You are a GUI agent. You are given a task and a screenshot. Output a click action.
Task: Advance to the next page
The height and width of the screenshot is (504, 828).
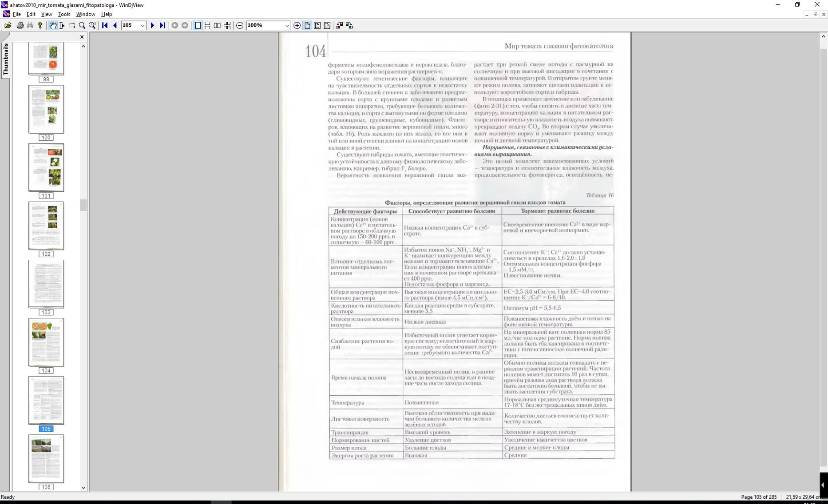click(152, 25)
